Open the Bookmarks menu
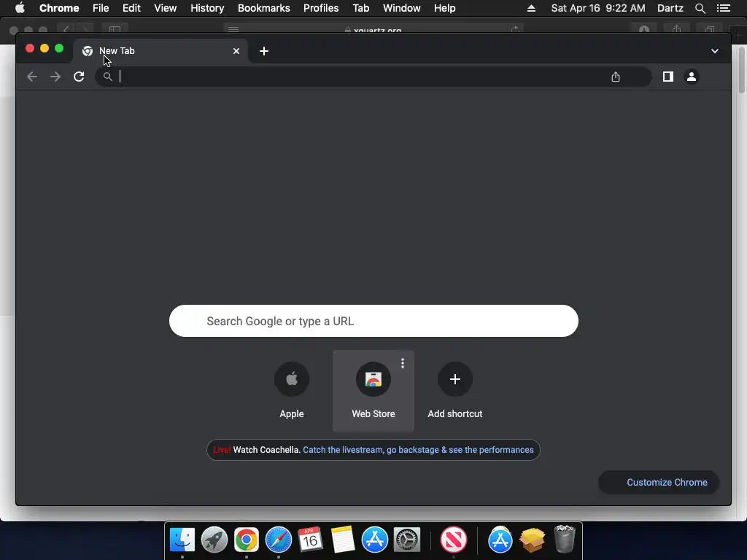The width and height of the screenshot is (747, 560). 264,8
